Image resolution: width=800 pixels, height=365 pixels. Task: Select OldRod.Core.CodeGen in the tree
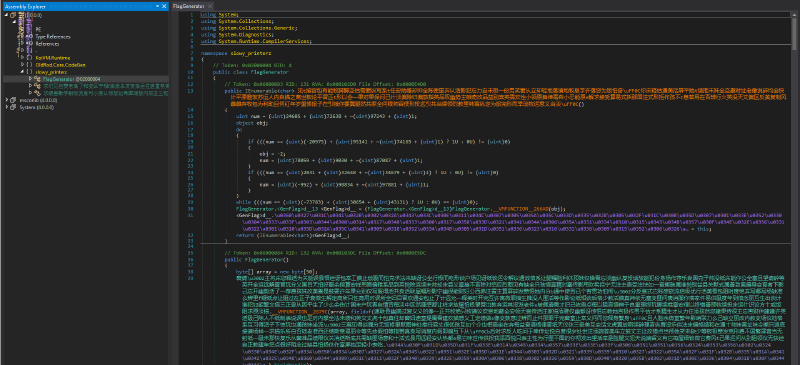(60, 65)
